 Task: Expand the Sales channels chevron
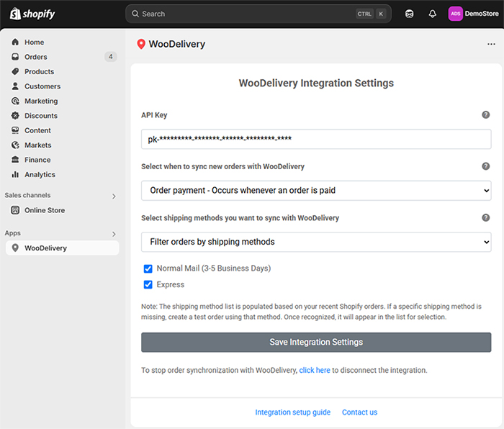[x=114, y=196]
